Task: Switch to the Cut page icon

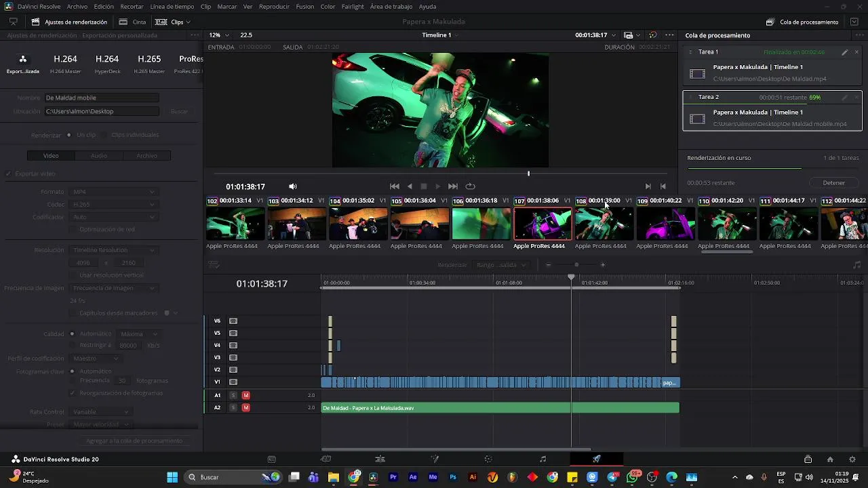Action: point(326,459)
